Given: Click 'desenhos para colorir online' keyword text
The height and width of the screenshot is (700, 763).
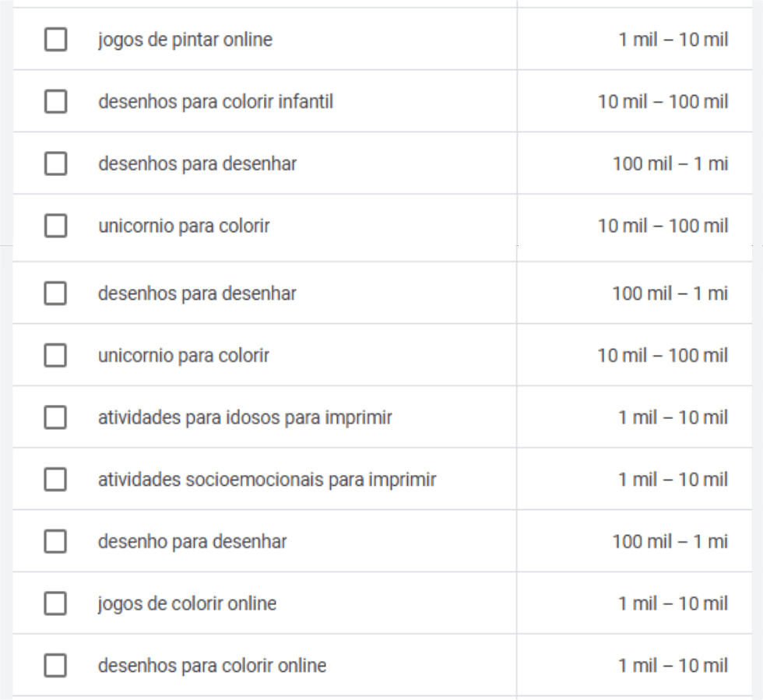Looking at the screenshot, I should 212,666.
